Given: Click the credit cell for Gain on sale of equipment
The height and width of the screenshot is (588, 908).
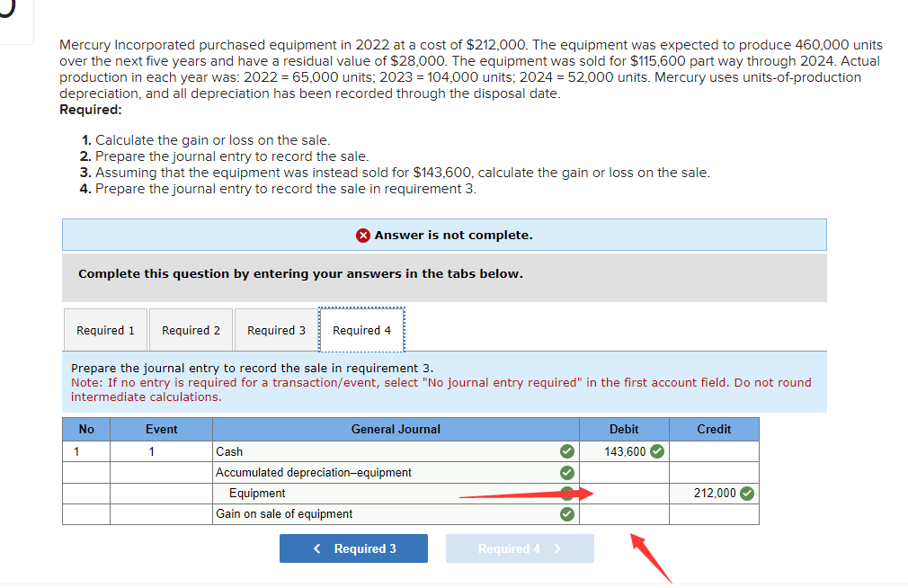Looking at the screenshot, I should (714, 514).
